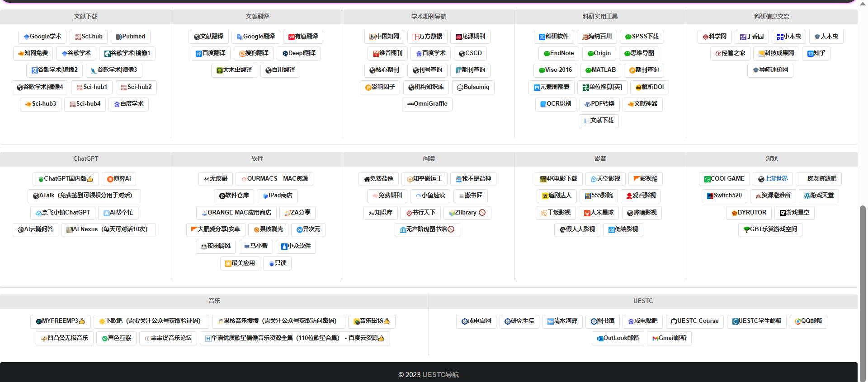868x382 pixels.
Task: Open MATLAB link
Action: click(x=600, y=70)
